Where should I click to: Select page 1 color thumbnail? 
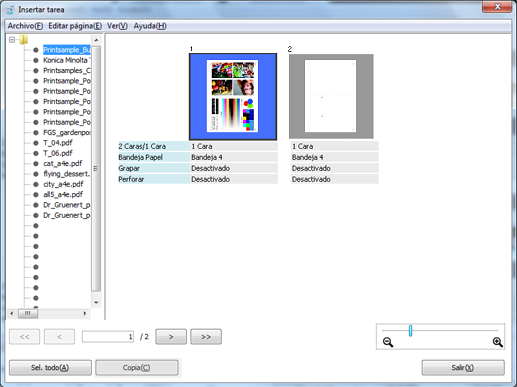(233, 96)
